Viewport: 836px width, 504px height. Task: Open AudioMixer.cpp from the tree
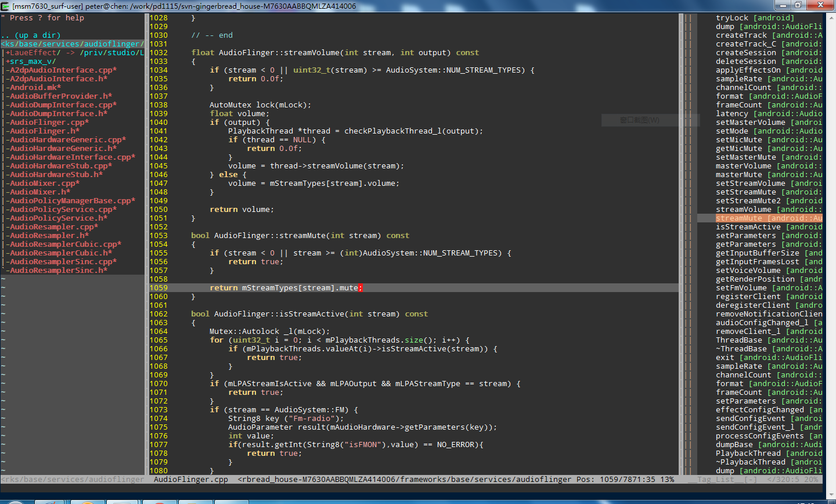tap(45, 183)
